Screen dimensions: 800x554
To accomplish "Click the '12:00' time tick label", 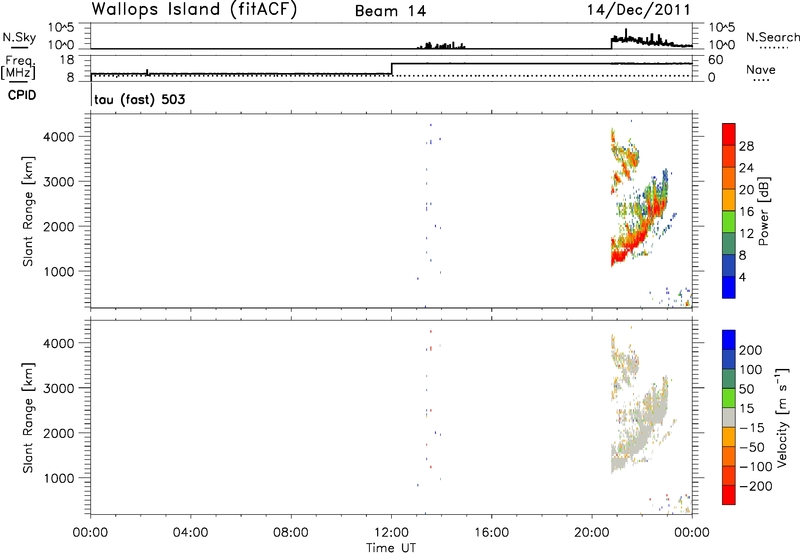I will 391,533.
